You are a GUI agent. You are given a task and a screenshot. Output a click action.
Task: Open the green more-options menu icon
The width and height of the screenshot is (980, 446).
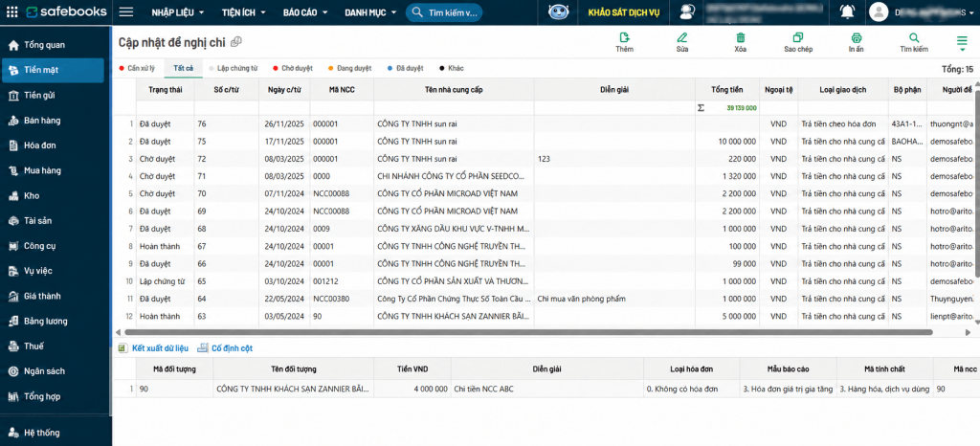click(x=961, y=42)
